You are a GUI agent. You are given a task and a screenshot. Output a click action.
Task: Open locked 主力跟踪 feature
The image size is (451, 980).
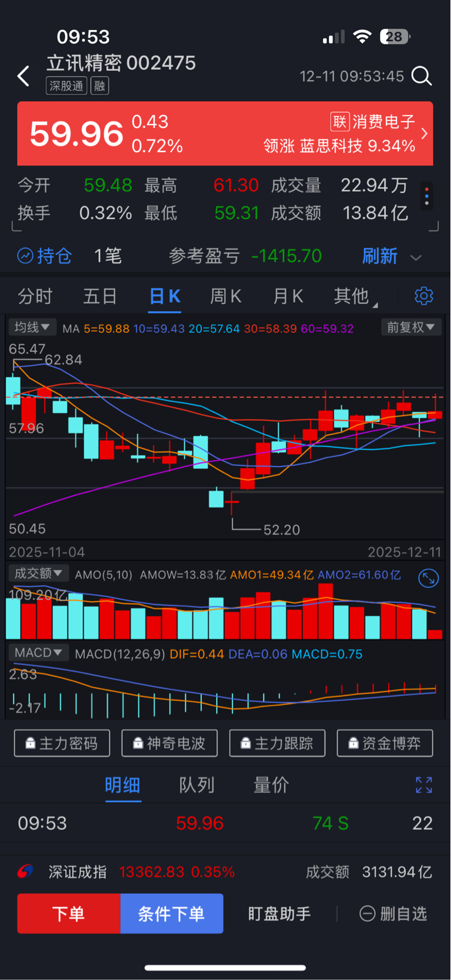(277, 744)
